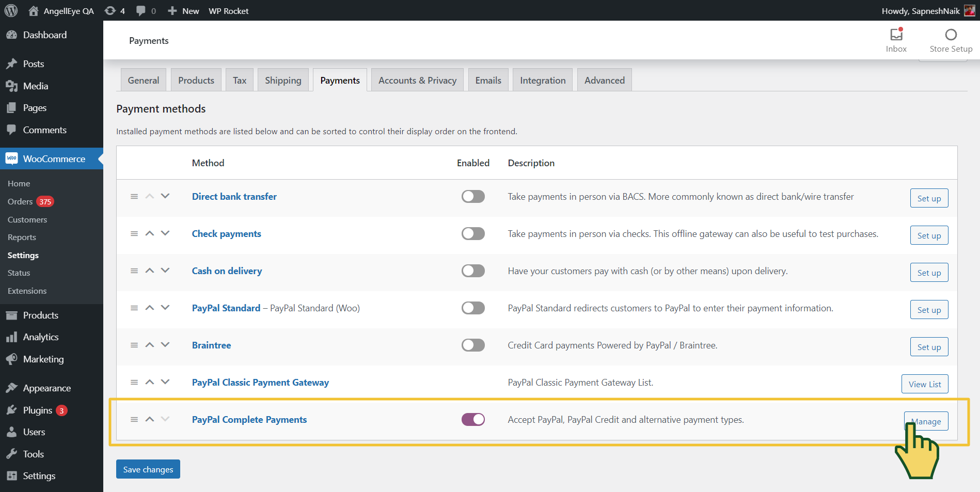Open Comments in the sidebar
The width and height of the screenshot is (980, 492).
52,130
